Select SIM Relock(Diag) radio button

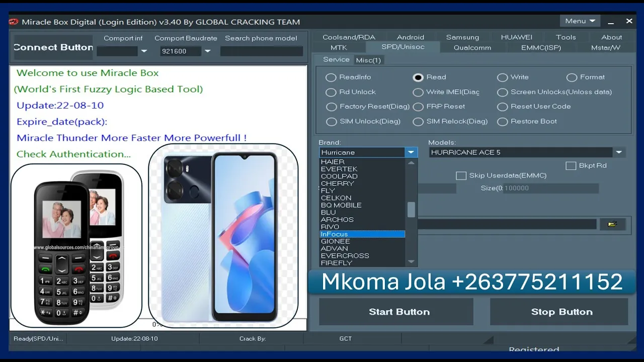tap(418, 122)
